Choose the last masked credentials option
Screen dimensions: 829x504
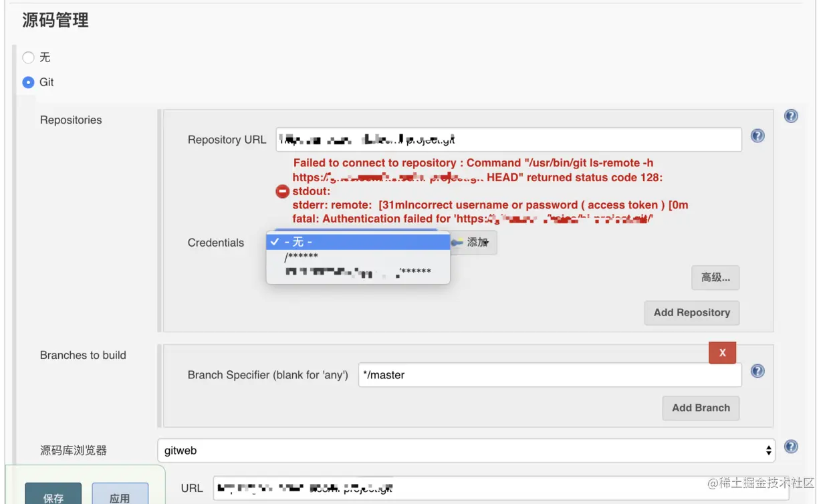tap(358, 271)
